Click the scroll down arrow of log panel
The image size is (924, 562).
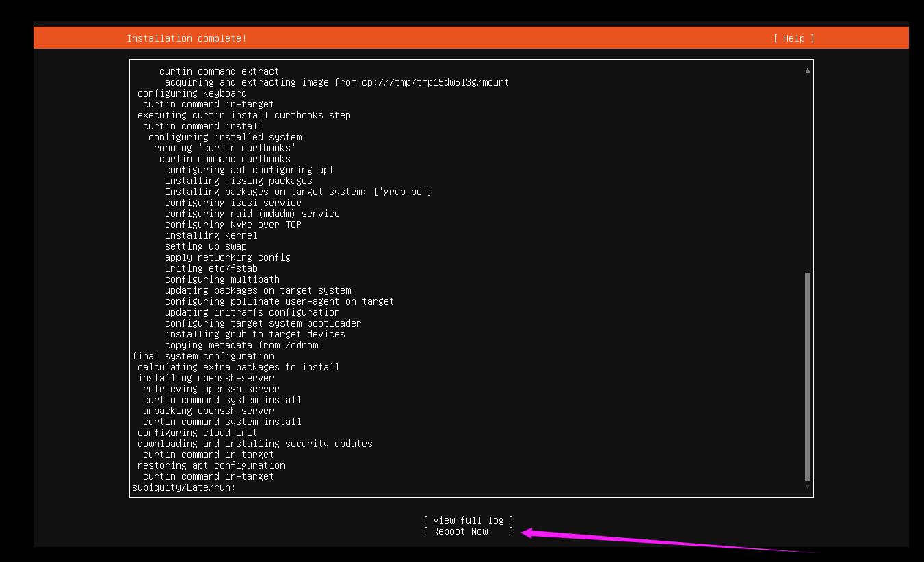point(808,487)
